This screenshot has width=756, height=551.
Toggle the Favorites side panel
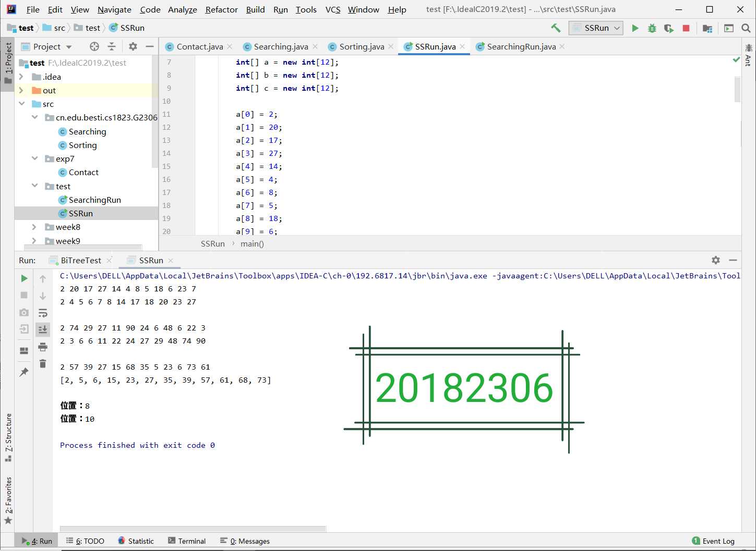click(8, 500)
